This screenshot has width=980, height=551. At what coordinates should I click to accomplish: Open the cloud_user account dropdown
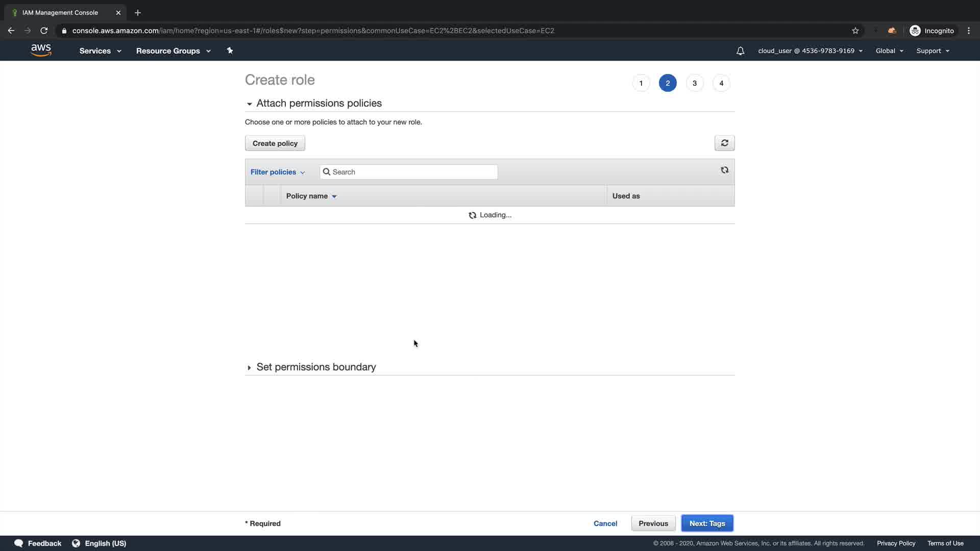(x=810, y=51)
